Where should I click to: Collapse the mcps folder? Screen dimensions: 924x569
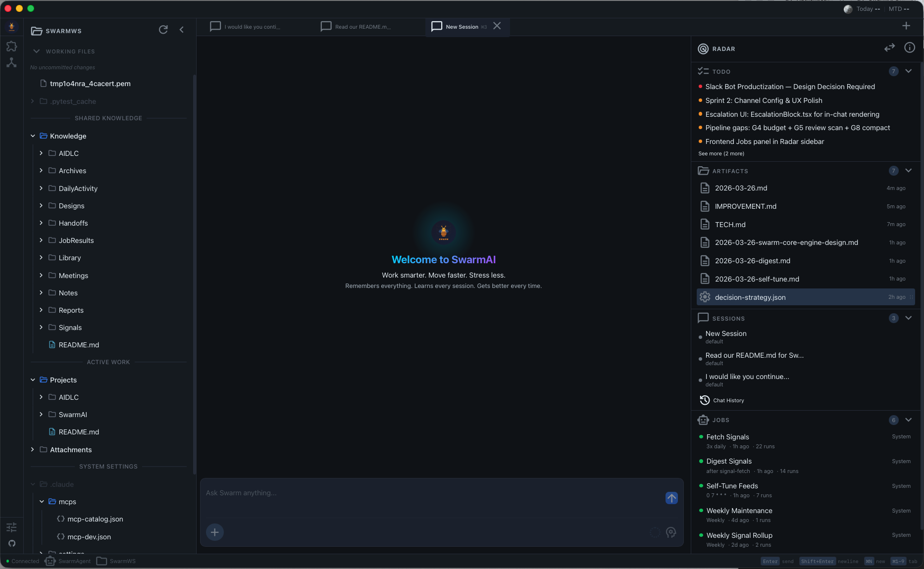[x=42, y=501]
